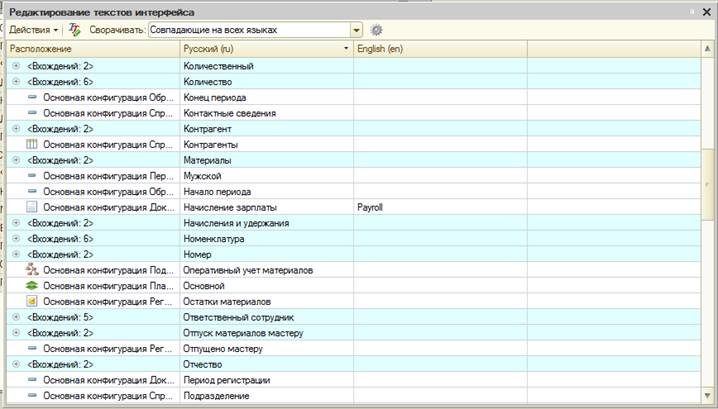This screenshot has height=409, width=718.
Task: Expand the Материалы occurrences row
Action: click(16, 160)
